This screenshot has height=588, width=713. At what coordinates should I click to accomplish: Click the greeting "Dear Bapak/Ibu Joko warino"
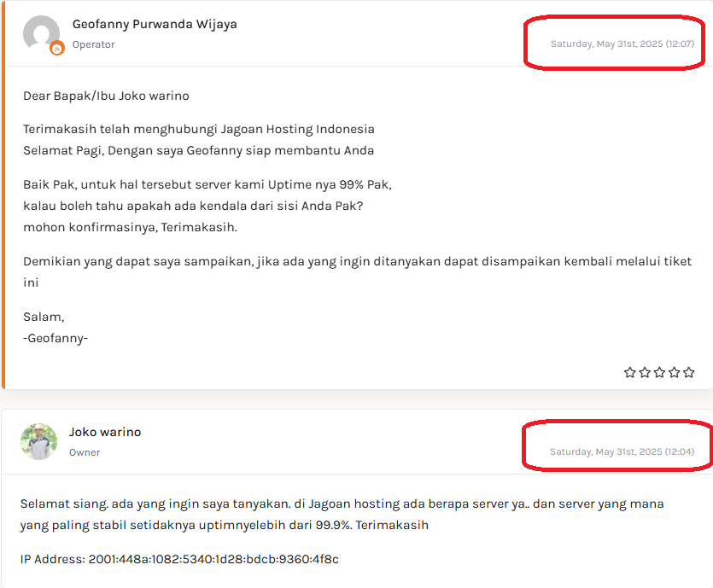coord(106,96)
